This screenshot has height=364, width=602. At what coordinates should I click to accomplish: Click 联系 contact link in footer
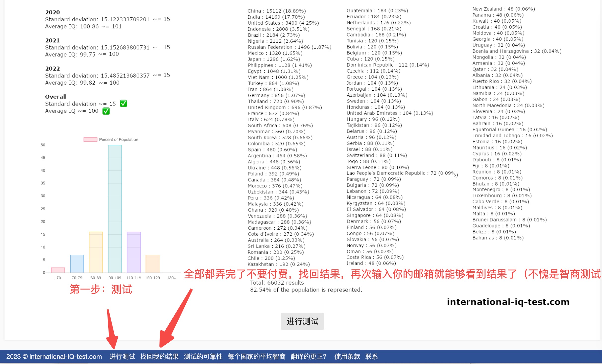tap(371, 357)
